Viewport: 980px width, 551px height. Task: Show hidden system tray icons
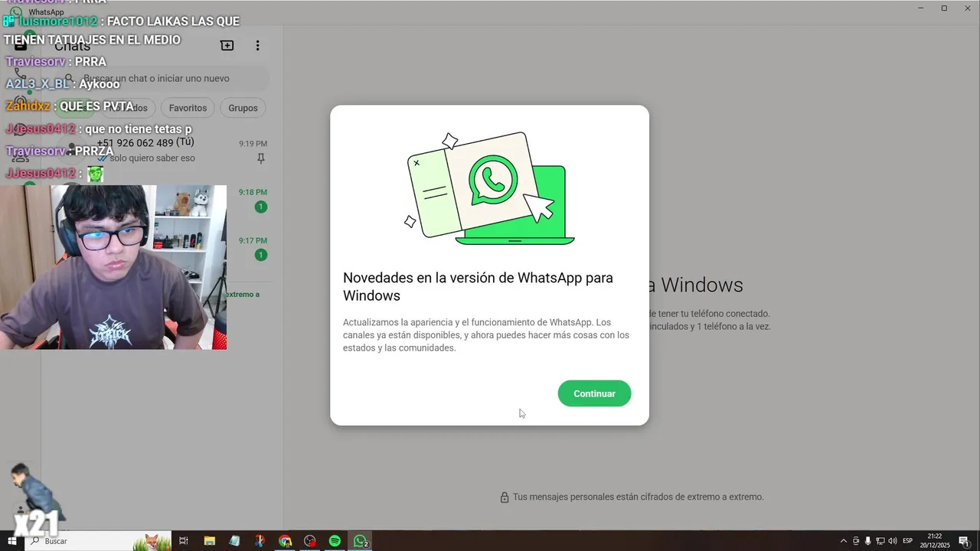coord(844,541)
